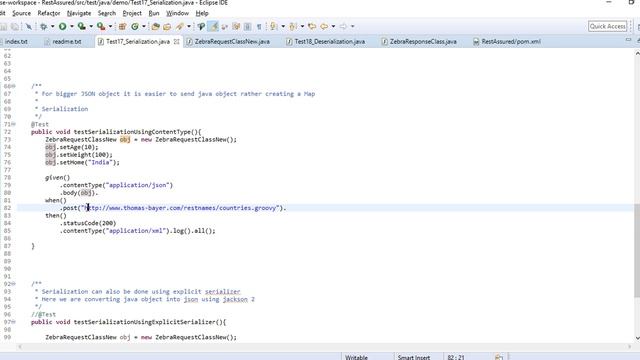Click the Save All toolbar icon
The width and height of the screenshot is (640, 360).
[15, 27]
